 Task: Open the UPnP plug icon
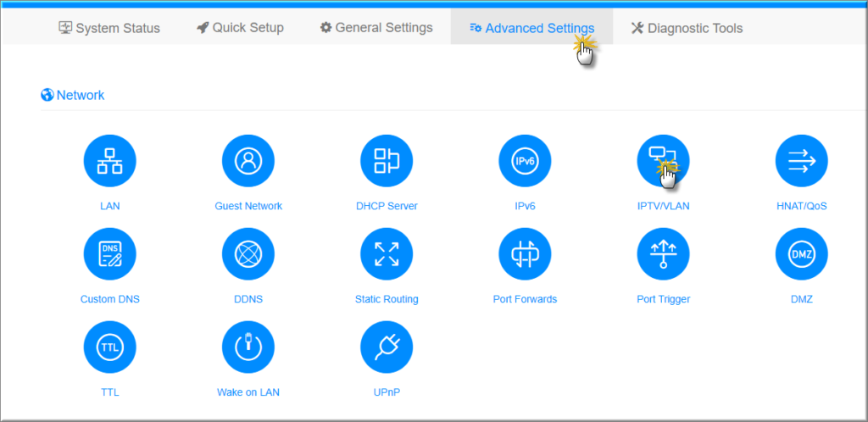(x=387, y=347)
